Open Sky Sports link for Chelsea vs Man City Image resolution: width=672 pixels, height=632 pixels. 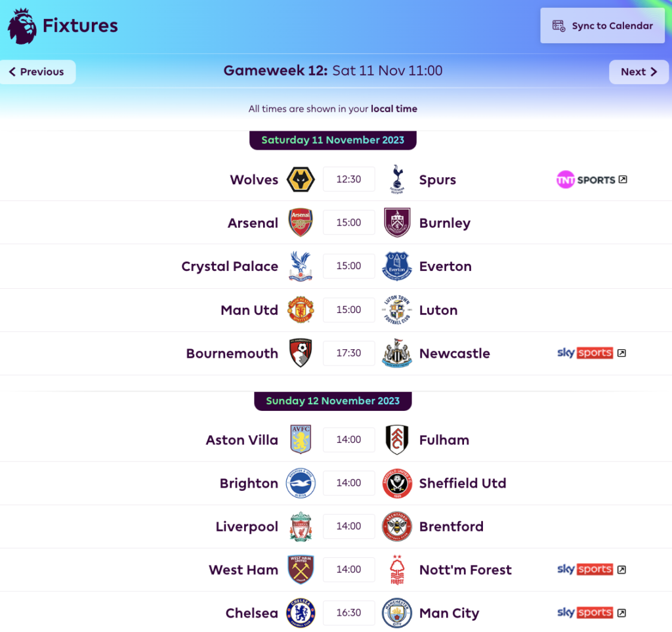coord(590,612)
